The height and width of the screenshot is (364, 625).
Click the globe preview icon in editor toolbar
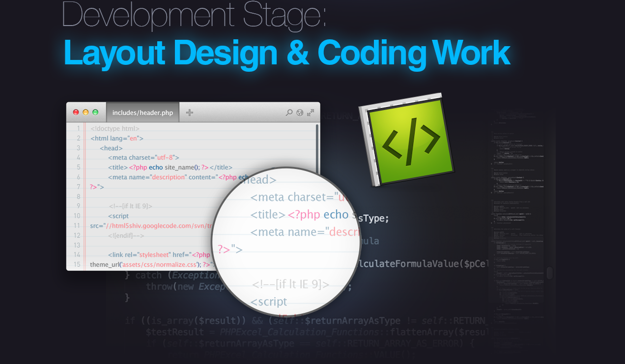(x=300, y=112)
